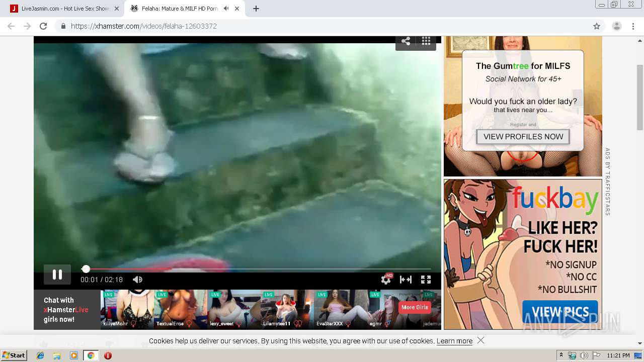Viewport: 644px width, 362px height.
Task: Bookmark this page with the star icon
Action: (x=597, y=26)
